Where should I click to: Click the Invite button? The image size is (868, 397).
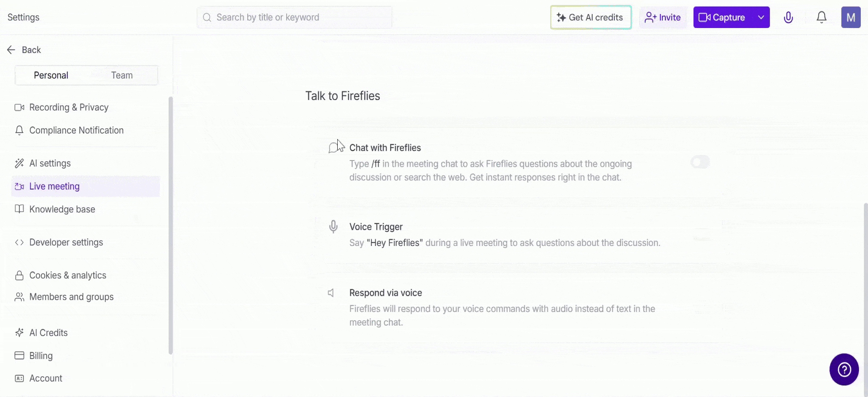pyautogui.click(x=663, y=18)
